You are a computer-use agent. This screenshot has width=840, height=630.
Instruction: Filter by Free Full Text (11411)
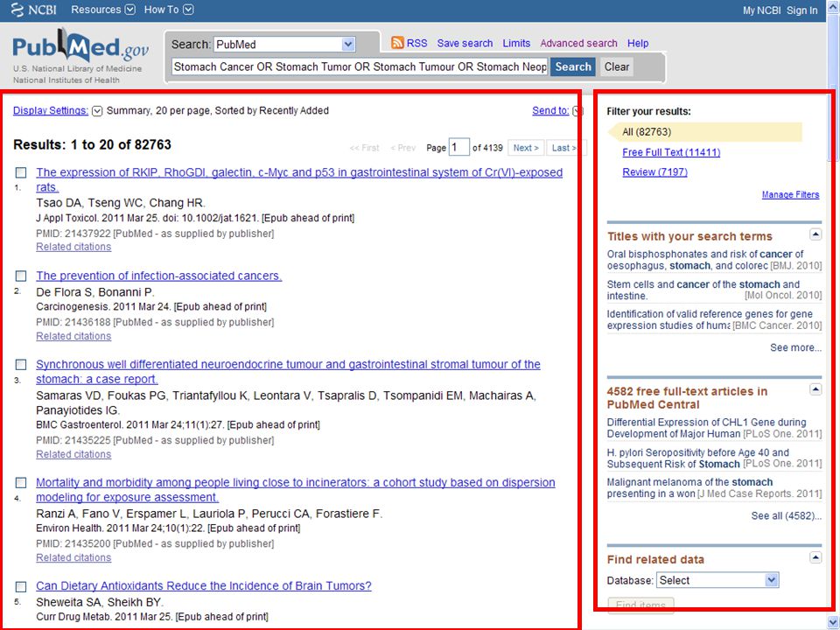tap(671, 152)
